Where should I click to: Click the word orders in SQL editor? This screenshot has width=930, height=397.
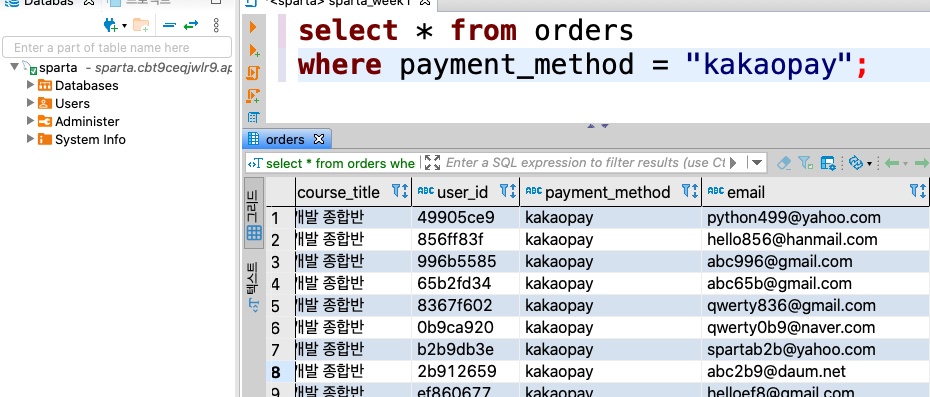coord(584,30)
